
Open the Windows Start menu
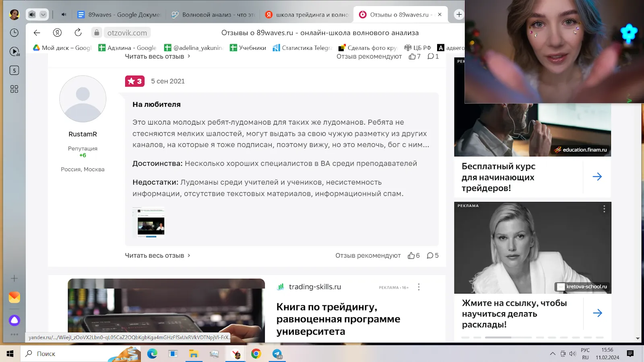tap(10, 354)
